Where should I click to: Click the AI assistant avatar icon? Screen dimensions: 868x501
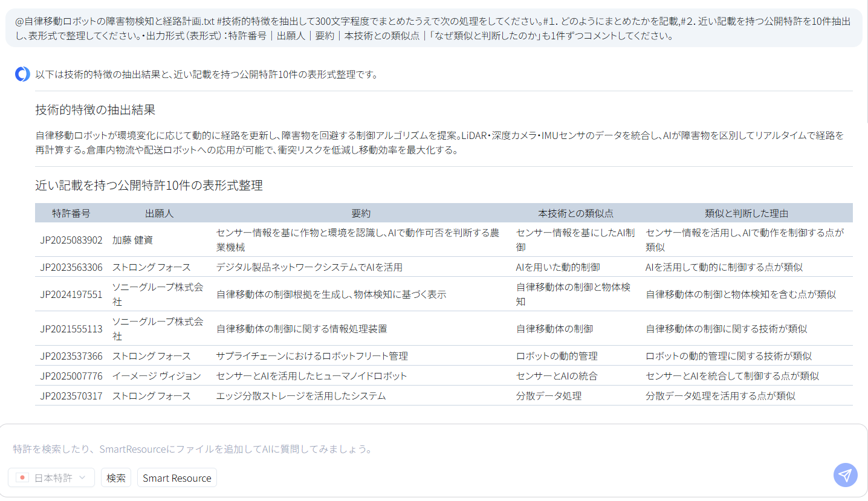(x=22, y=74)
